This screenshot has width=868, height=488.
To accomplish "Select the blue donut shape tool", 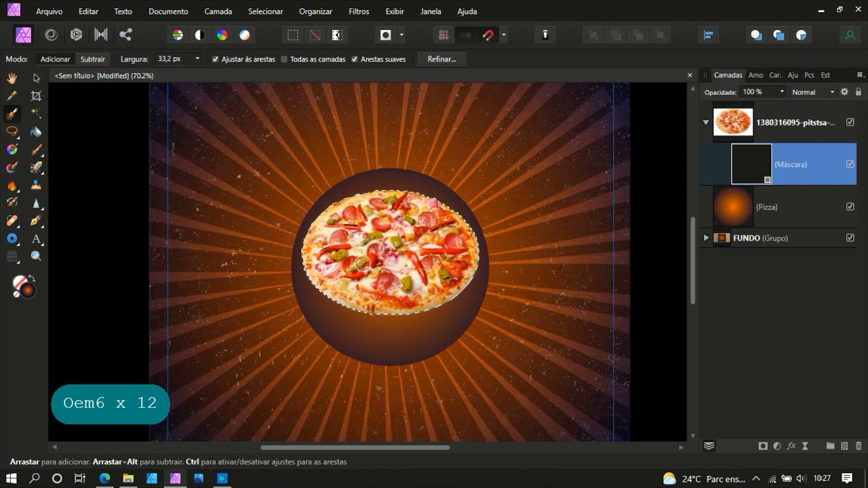I will point(12,239).
